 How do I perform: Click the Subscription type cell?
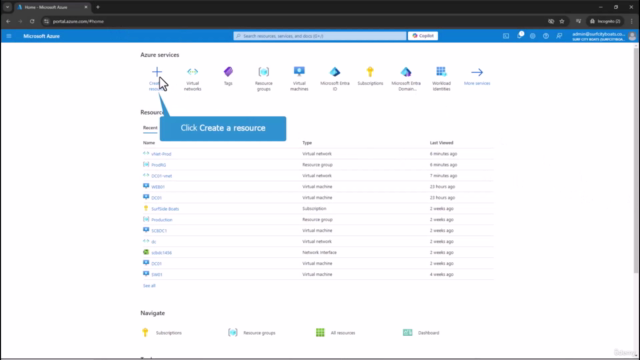(314, 209)
